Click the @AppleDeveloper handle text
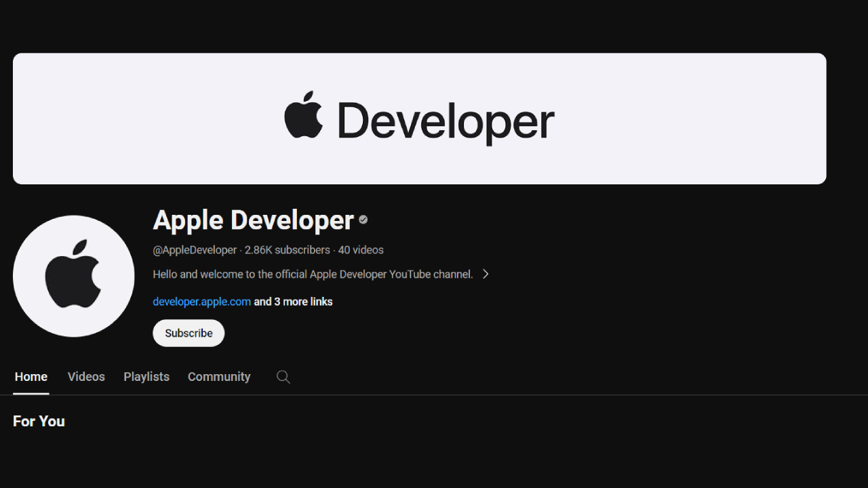Screen dimensions: 868x488 pyautogui.click(x=195, y=249)
